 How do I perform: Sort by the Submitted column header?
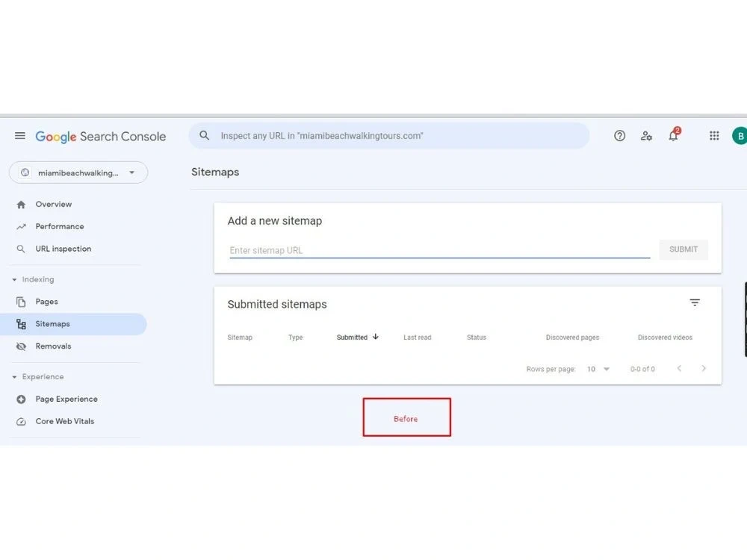(x=352, y=337)
